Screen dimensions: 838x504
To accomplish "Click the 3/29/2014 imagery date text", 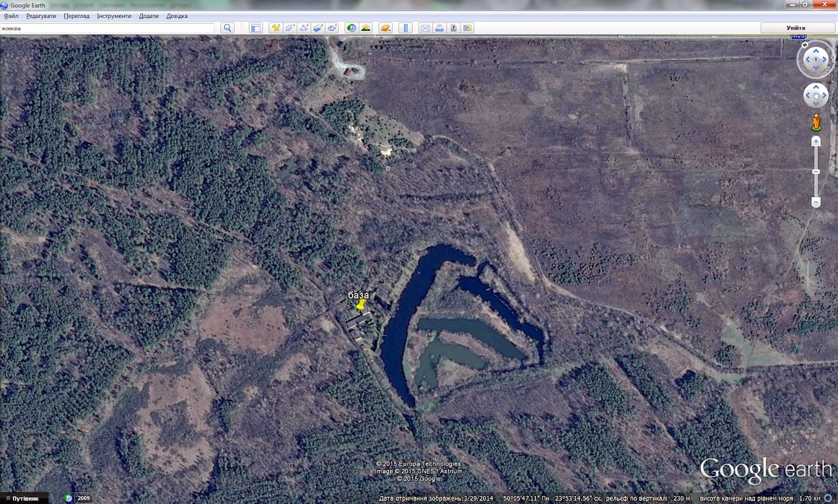I will 478,498.
